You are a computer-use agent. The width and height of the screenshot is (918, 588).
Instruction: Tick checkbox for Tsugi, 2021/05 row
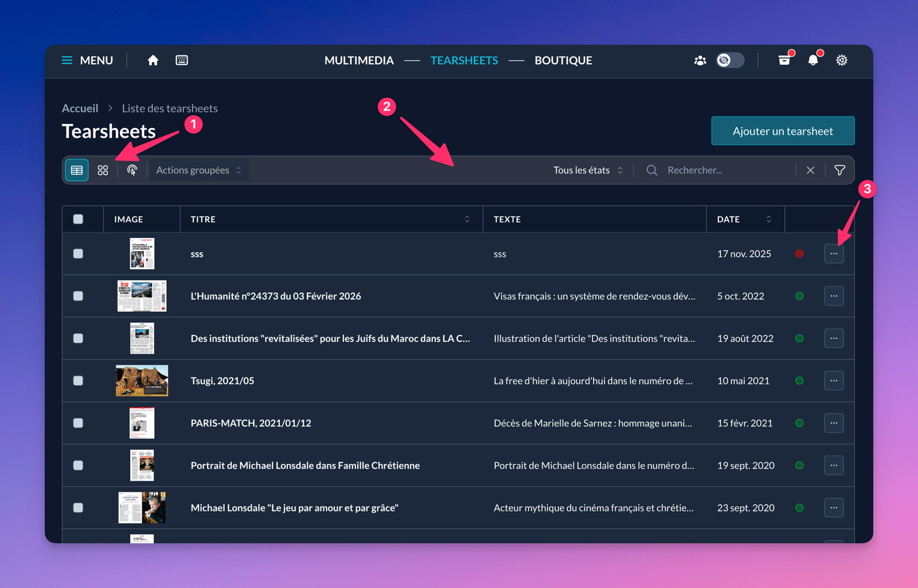pyautogui.click(x=78, y=381)
